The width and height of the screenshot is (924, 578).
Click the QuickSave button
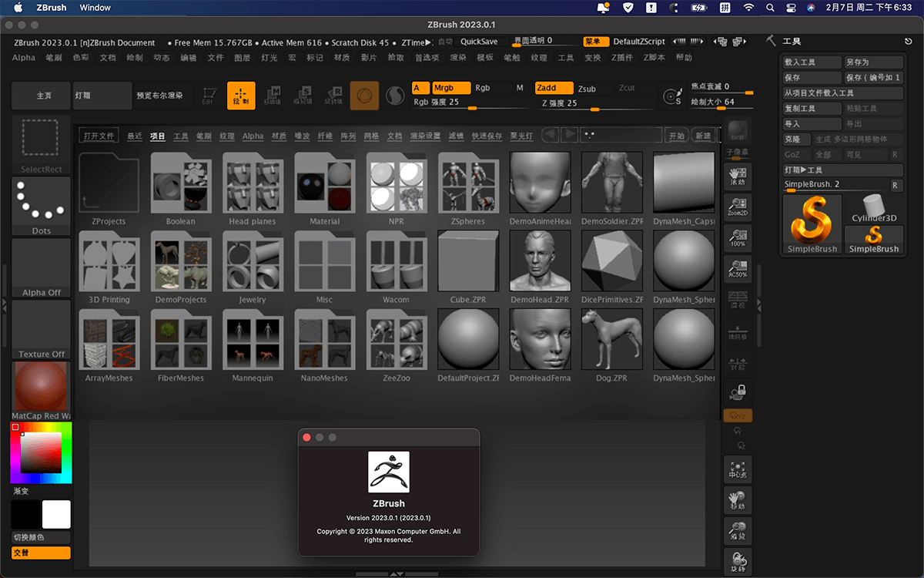click(x=479, y=42)
